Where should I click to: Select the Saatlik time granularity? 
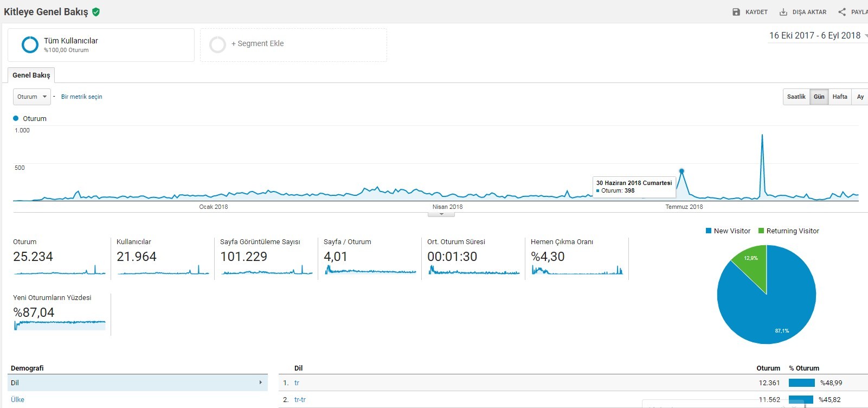point(796,97)
